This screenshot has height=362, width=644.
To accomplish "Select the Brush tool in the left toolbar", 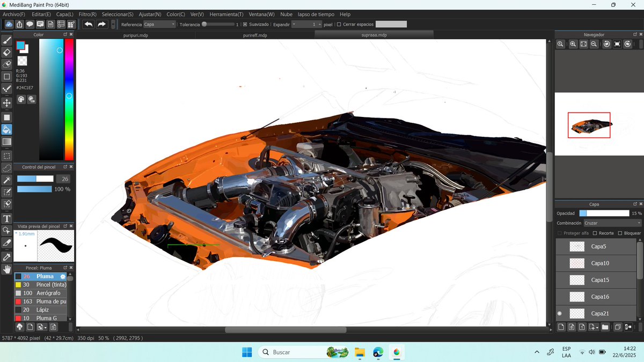I will pos(7,40).
